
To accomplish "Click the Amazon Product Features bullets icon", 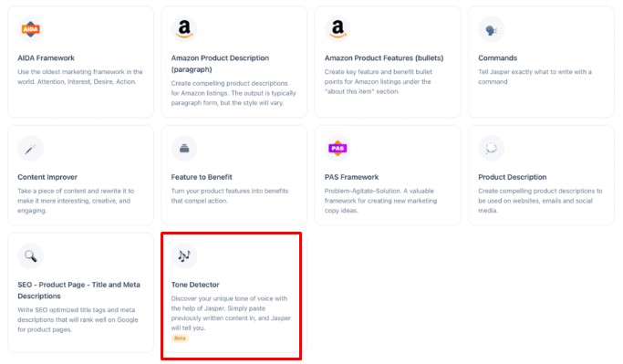I will tap(337, 29).
